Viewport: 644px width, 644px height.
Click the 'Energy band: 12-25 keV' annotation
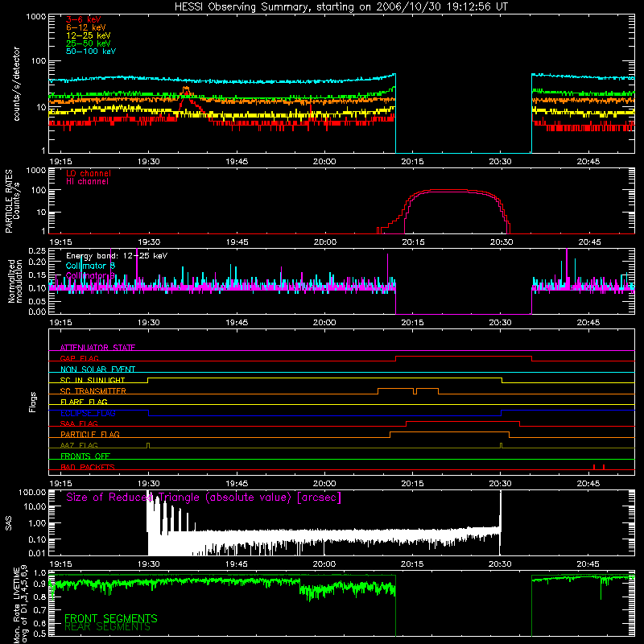[117, 256]
